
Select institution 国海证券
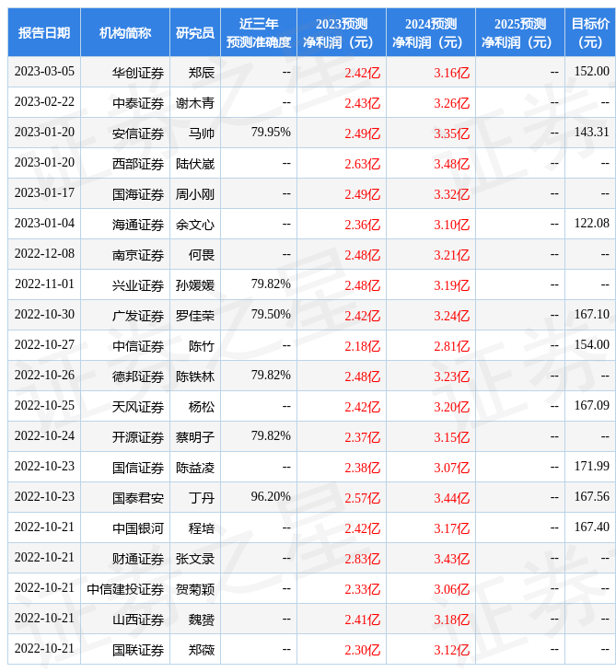pos(138,194)
